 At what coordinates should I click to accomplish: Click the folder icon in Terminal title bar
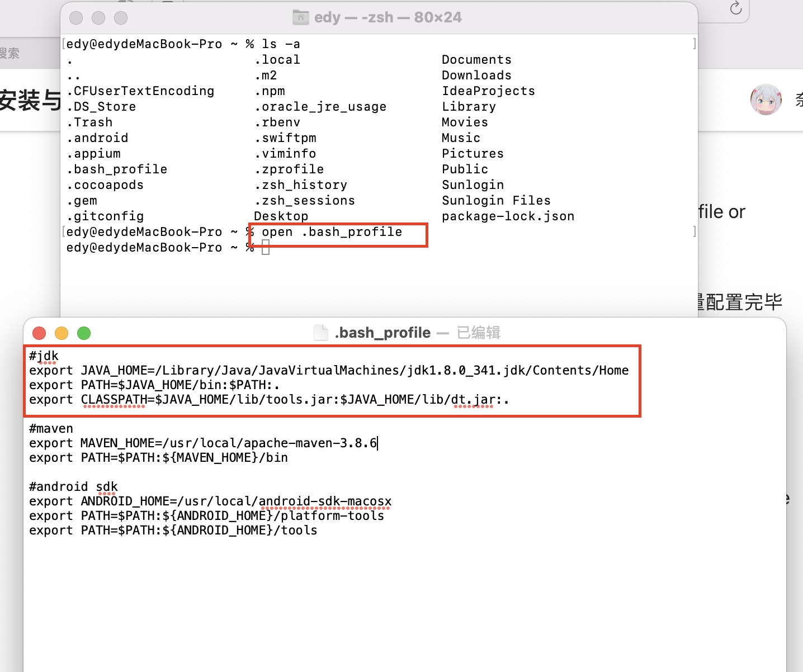click(x=301, y=17)
